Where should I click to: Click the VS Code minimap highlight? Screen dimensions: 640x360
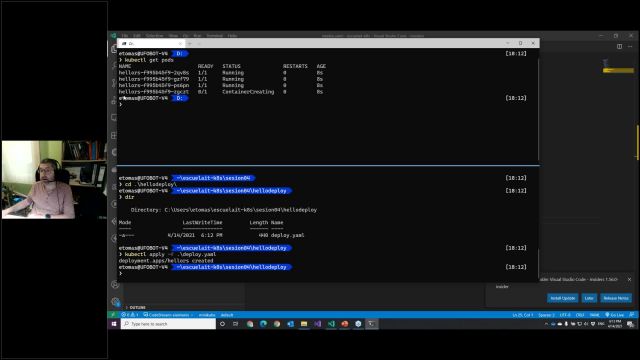click(x=618, y=70)
